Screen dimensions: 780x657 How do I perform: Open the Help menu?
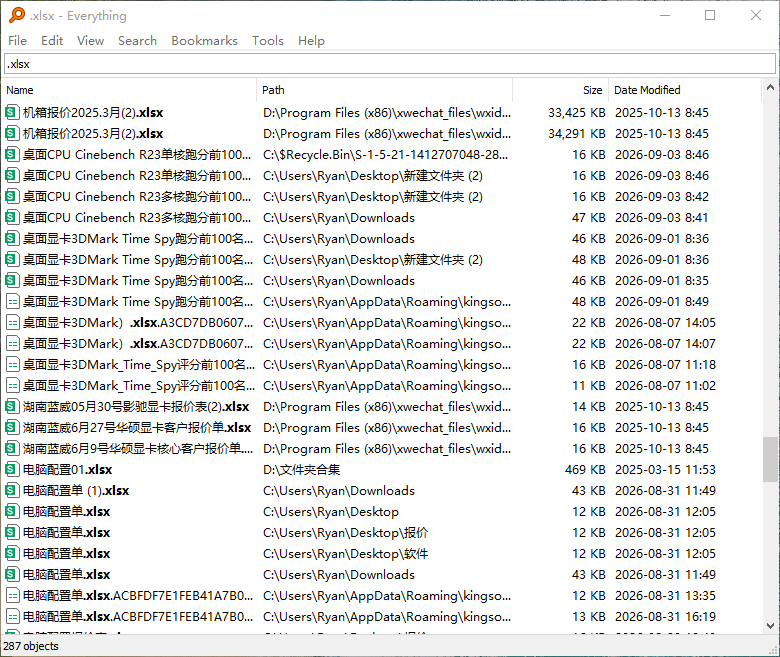click(311, 40)
